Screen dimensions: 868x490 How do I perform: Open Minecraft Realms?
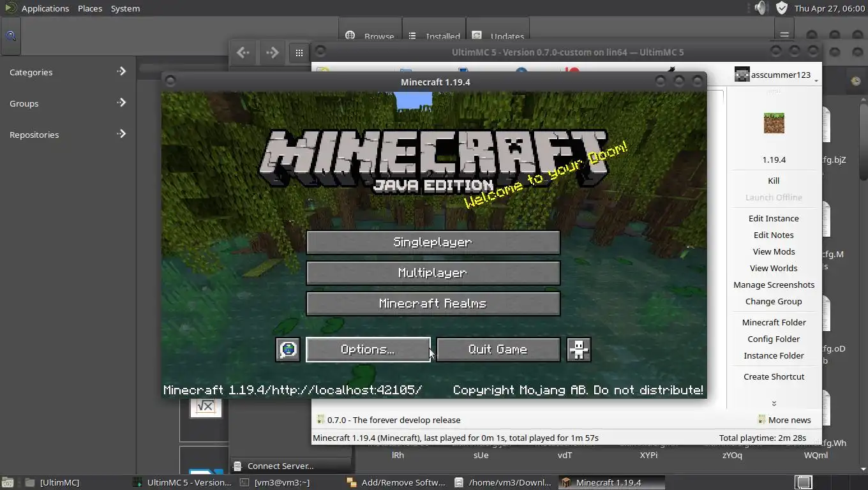coord(433,304)
